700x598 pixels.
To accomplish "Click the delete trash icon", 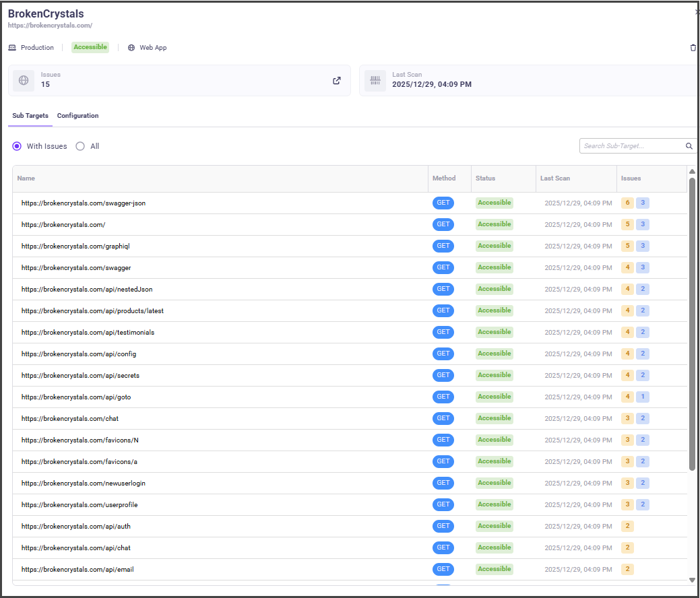I will pyautogui.click(x=693, y=48).
